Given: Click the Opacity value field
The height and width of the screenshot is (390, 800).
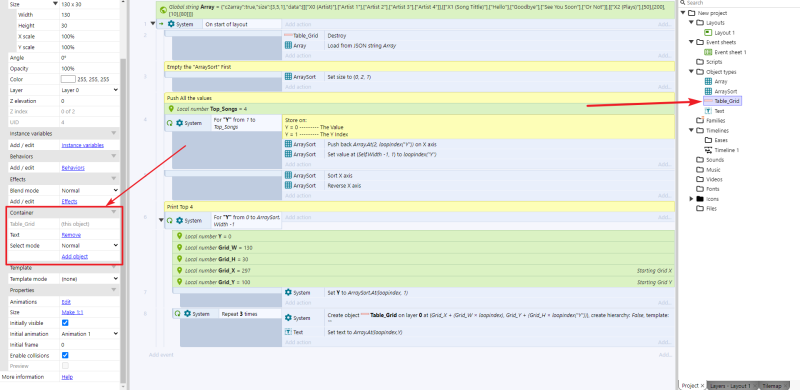Looking at the screenshot, I should [89, 68].
